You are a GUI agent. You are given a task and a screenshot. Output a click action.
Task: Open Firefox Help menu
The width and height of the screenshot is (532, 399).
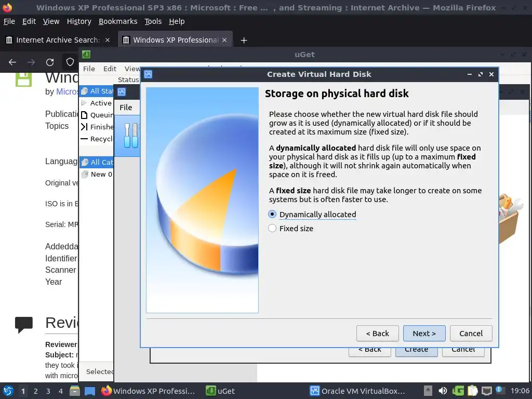pos(177,21)
